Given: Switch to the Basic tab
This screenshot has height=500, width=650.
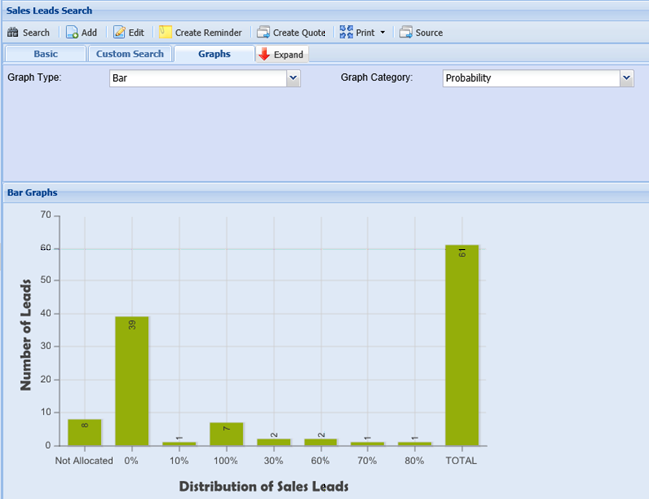Looking at the screenshot, I should [45, 54].
